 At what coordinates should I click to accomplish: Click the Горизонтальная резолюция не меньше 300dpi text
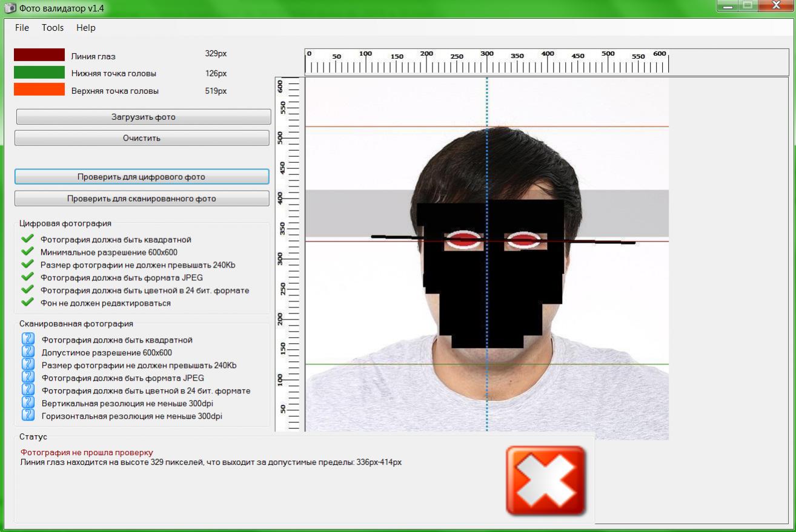(131, 416)
